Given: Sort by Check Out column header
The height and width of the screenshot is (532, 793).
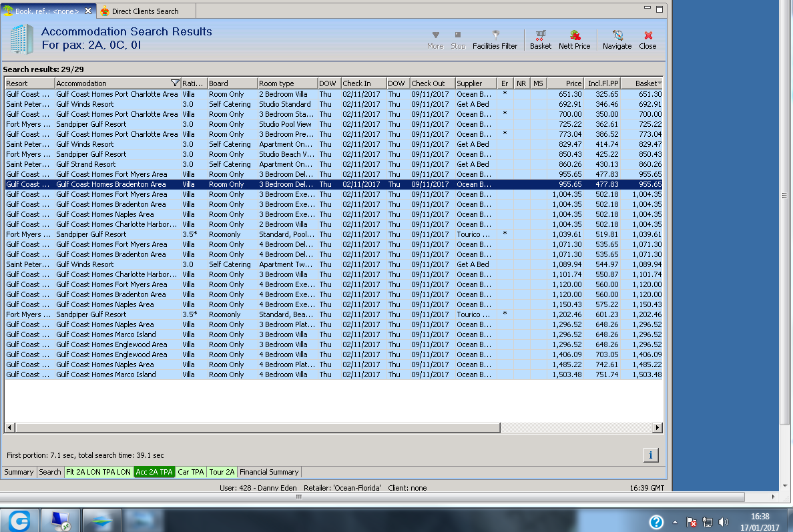Looking at the screenshot, I should pyautogui.click(x=433, y=83).
